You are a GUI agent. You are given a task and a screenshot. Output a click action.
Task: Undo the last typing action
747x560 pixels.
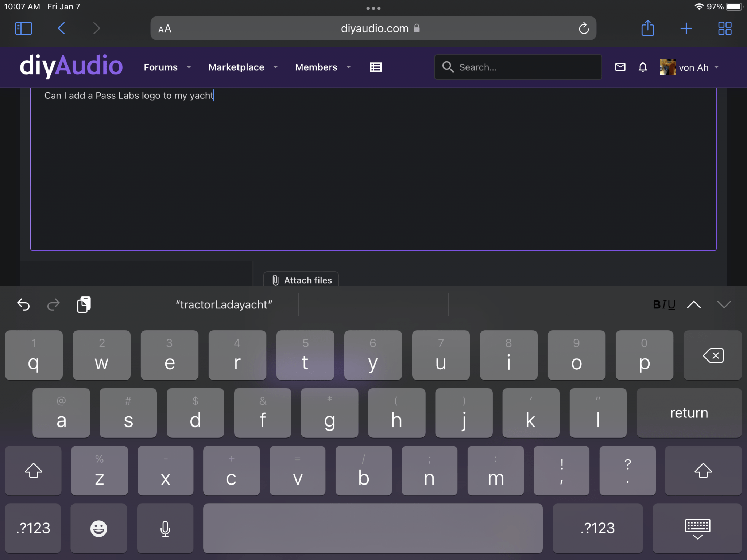(x=23, y=304)
